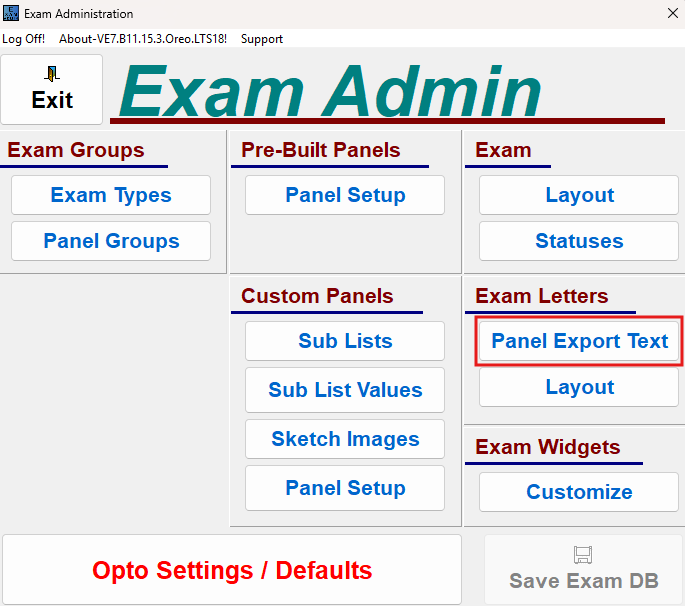Screen dimensions: 685x606
Task: Open Panel Groups under Exam Groups
Action: click(111, 241)
